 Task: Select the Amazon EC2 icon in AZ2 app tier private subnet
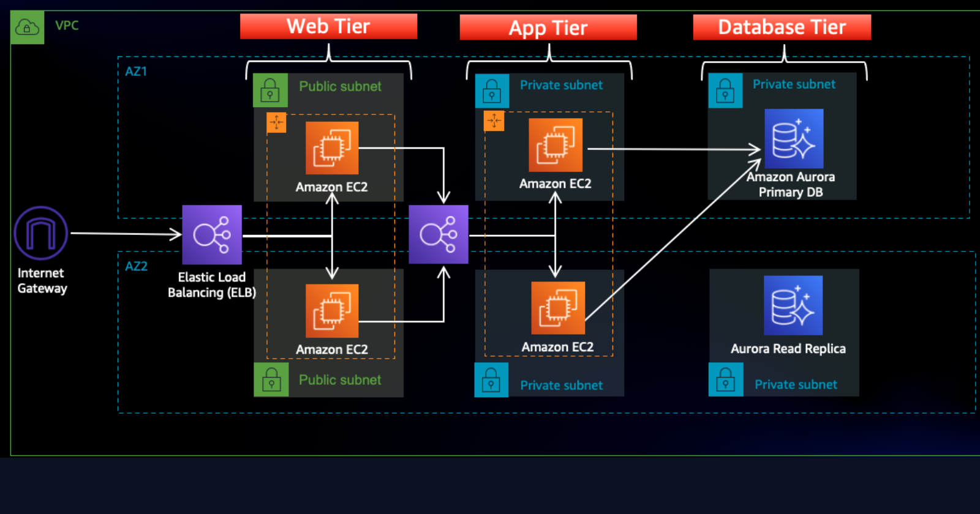pyautogui.click(x=558, y=308)
